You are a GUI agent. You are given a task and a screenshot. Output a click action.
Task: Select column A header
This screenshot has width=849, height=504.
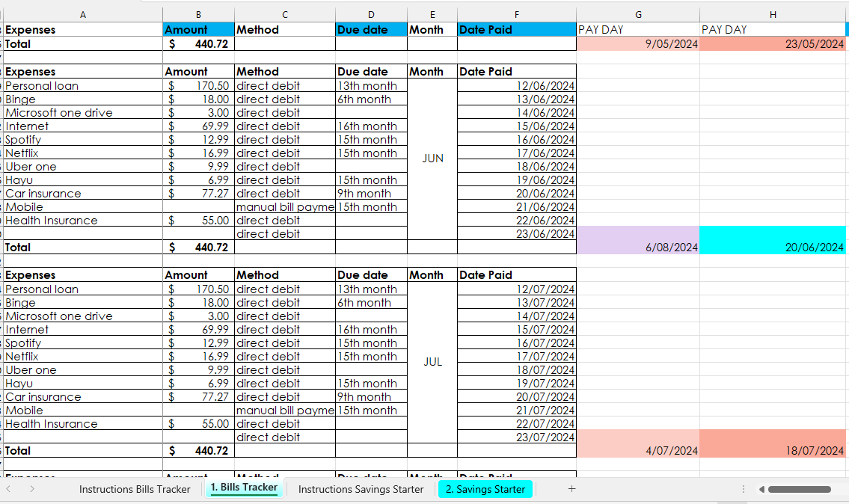pyautogui.click(x=83, y=15)
